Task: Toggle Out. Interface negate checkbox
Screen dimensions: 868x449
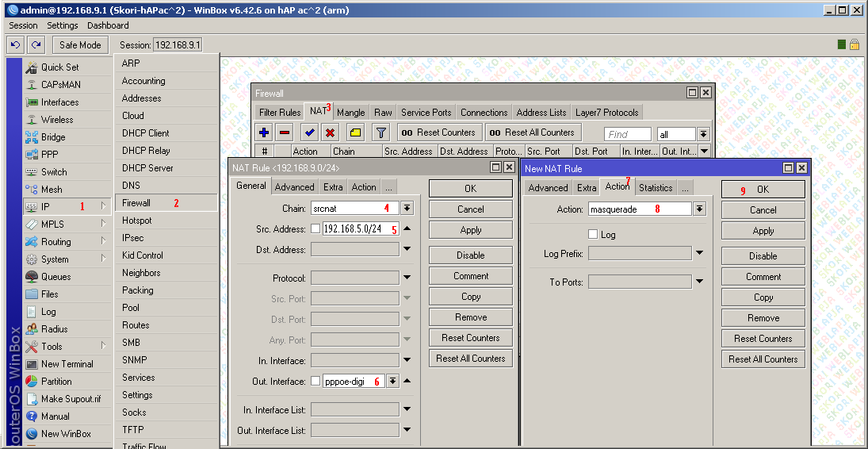Action: click(x=315, y=382)
